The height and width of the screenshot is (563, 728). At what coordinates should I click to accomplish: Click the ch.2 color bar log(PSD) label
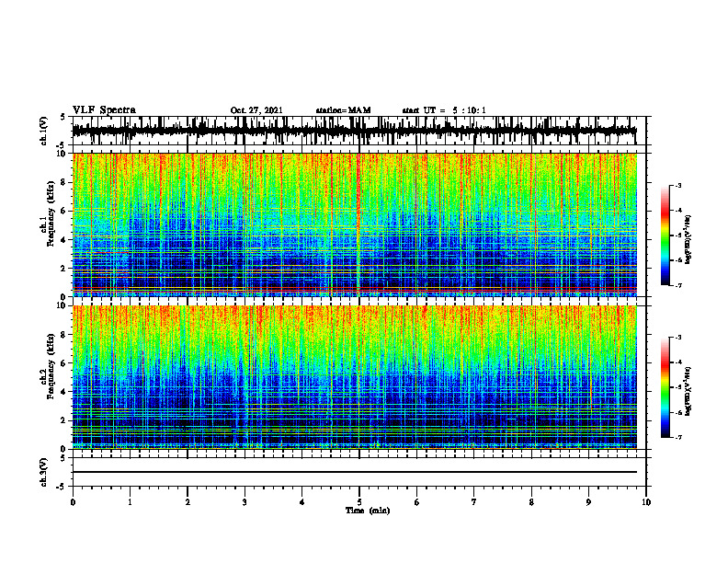pos(688,389)
